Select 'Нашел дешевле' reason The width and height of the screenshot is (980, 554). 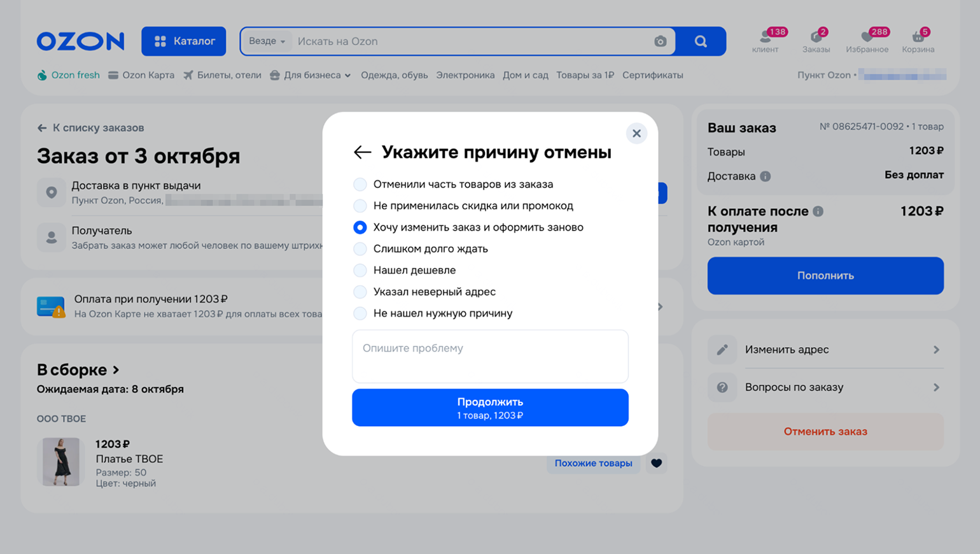click(360, 270)
